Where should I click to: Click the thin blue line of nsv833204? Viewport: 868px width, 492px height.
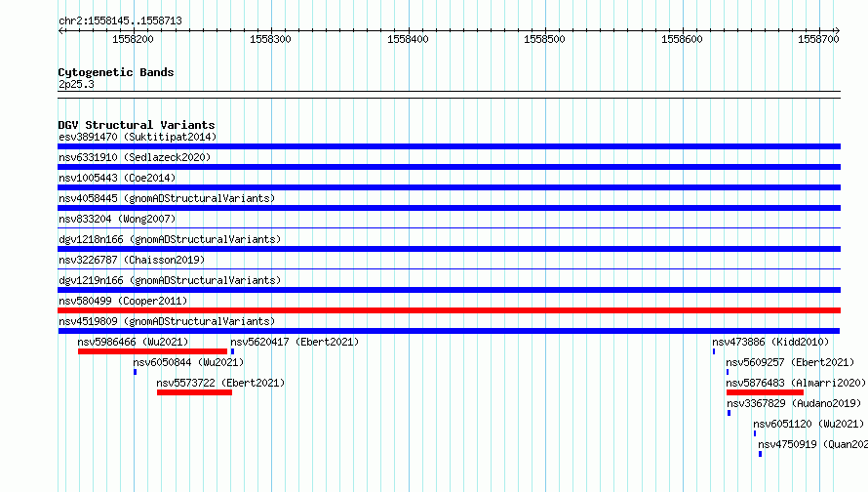[x=449, y=227]
